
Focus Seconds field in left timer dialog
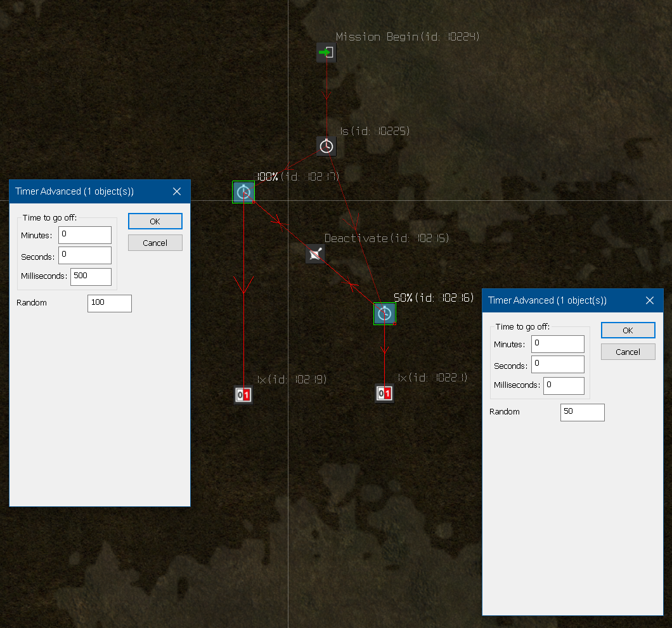click(x=85, y=255)
